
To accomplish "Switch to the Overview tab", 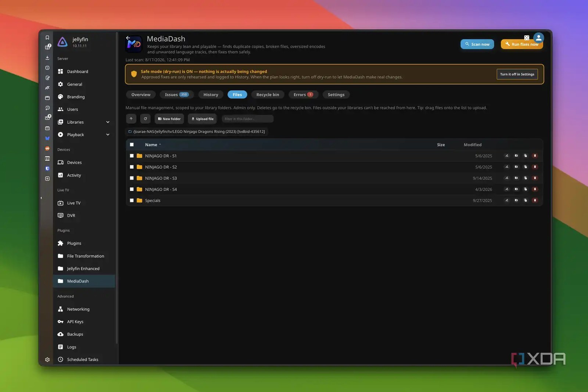I will tap(141, 95).
